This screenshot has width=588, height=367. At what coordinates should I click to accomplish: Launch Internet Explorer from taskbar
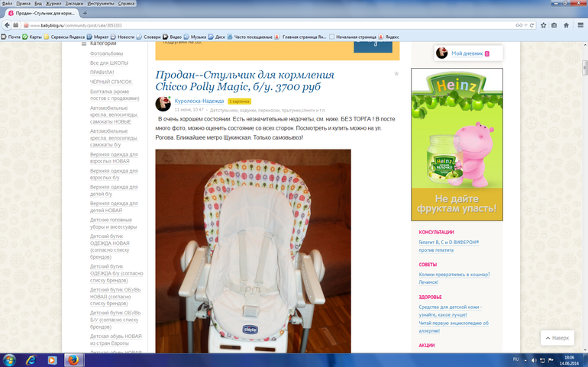[x=31, y=360]
